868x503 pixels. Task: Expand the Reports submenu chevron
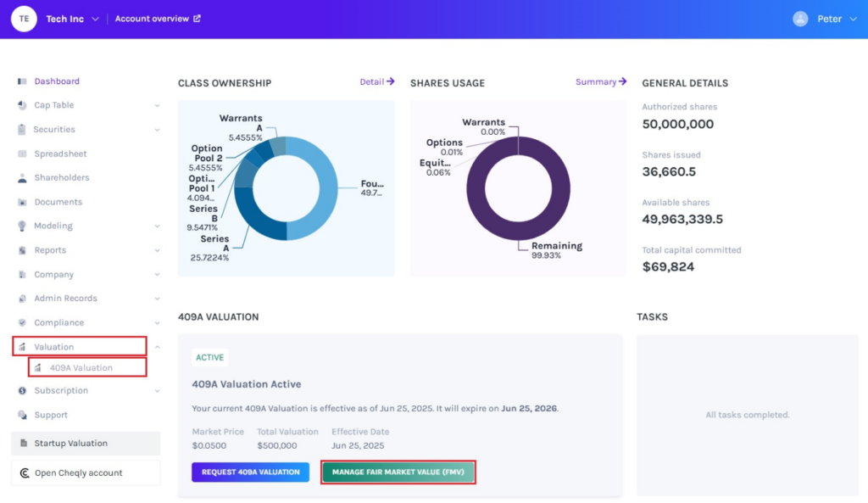coord(157,251)
